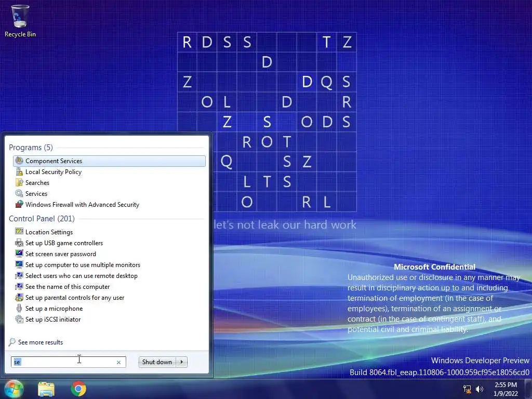Select 'Set up USB game controllers'
This screenshot has height=399, width=532.
coord(109,243)
